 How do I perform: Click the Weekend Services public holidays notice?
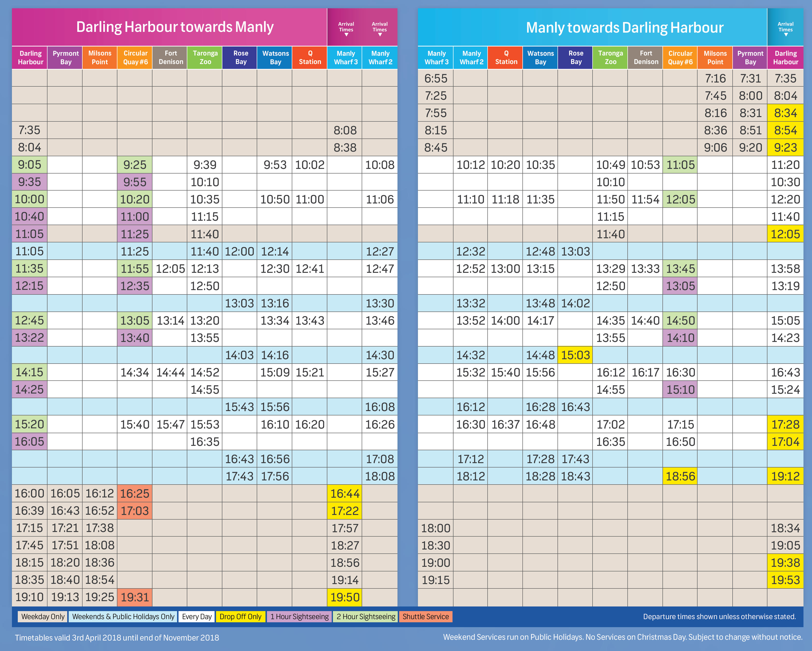click(623, 637)
